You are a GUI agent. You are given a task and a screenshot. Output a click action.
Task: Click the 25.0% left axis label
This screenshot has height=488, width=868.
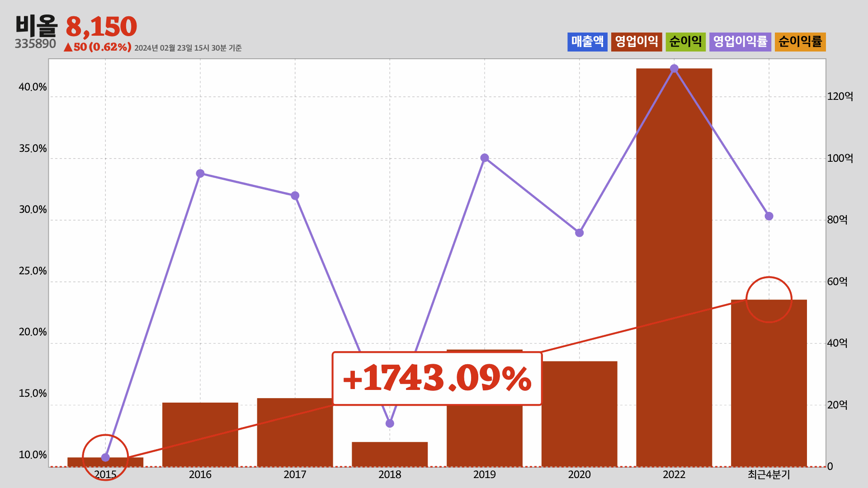(33, 271)
